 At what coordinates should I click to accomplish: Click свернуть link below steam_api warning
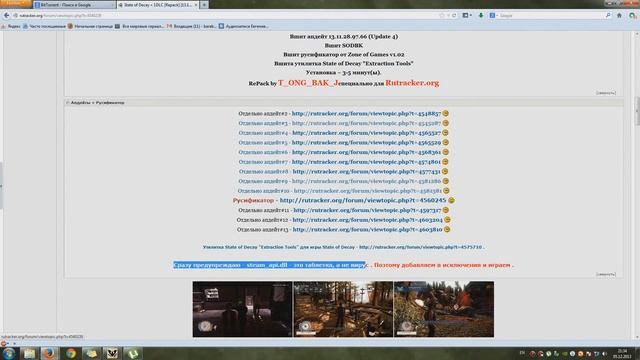click(x=606, y=275)
